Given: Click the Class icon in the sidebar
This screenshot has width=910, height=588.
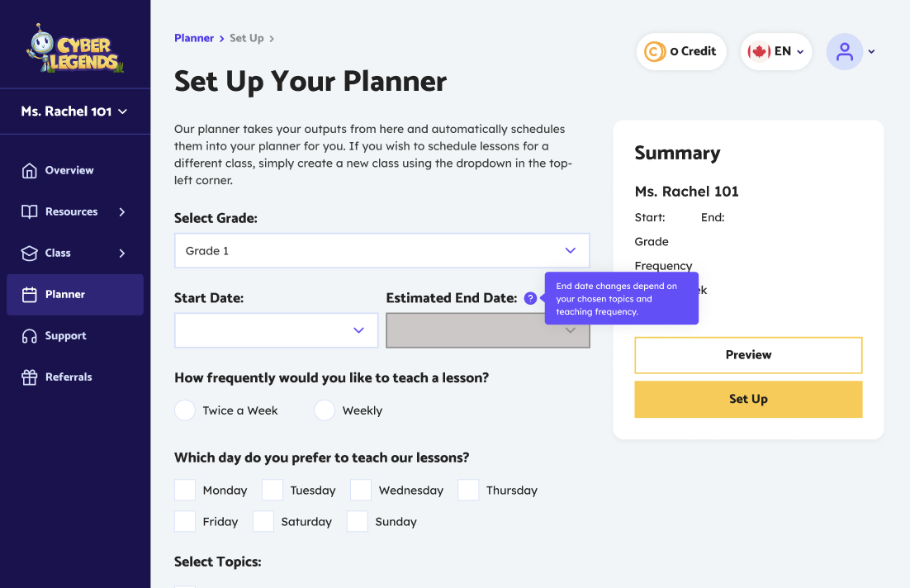Looking at the screenshot, I should tap(28, 253).
